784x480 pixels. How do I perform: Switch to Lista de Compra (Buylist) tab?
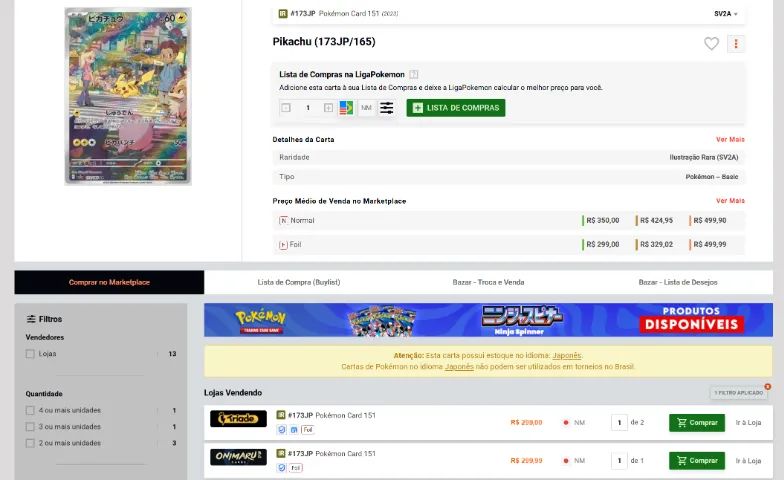pos(298,282)
